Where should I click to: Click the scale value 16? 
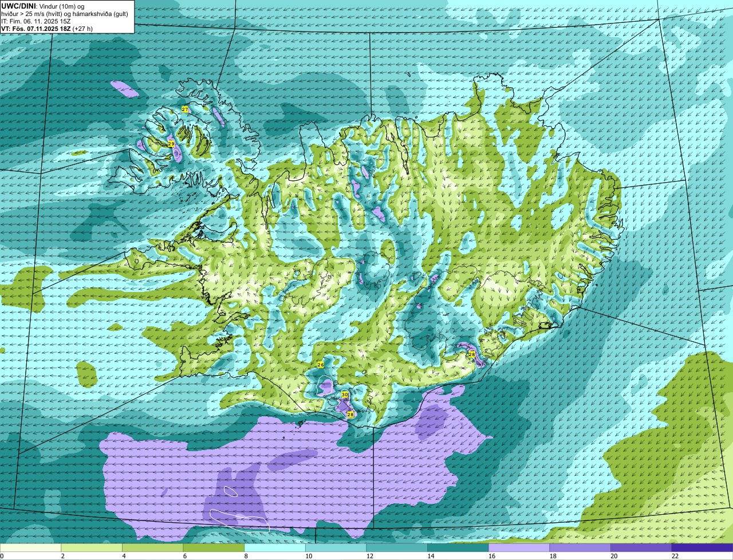pos(492,556)
